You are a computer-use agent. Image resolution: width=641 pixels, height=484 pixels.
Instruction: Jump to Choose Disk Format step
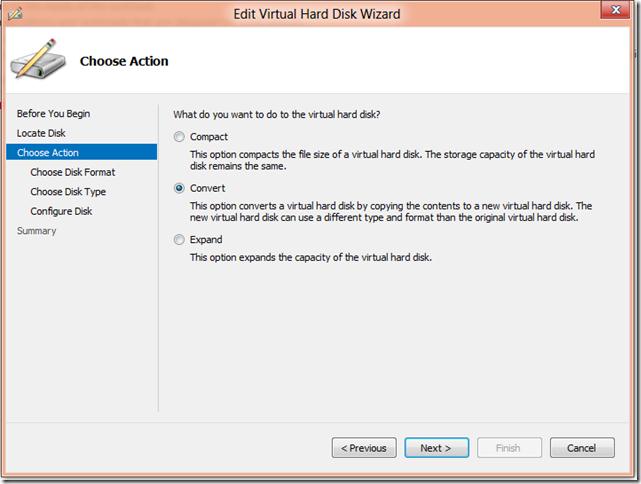point(73,172)
